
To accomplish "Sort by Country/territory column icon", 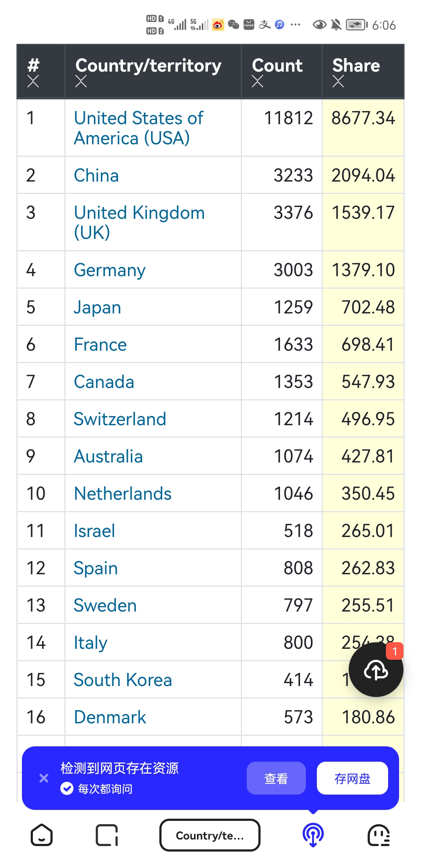I will (x=81, y=81).
